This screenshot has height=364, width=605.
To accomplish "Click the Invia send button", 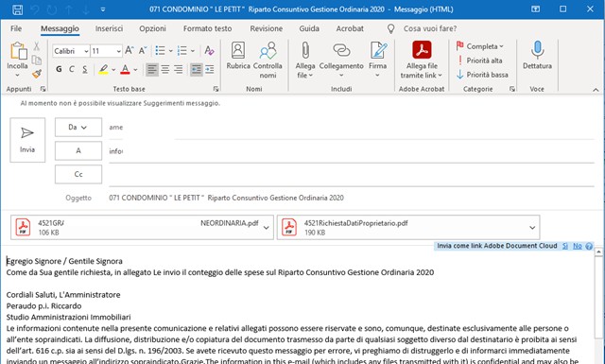I will pyautogui.click(x=27, y=140).
